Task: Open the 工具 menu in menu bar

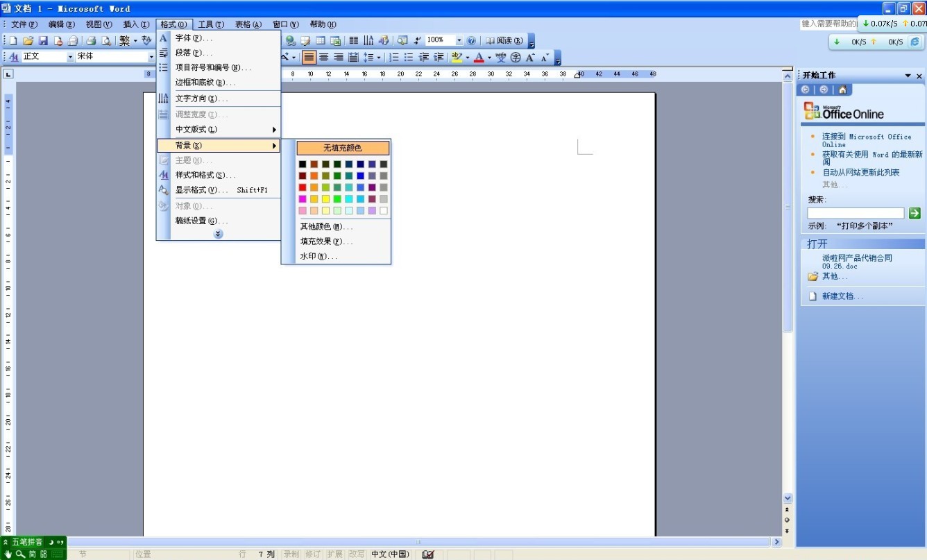Action: tap(211, 24)
